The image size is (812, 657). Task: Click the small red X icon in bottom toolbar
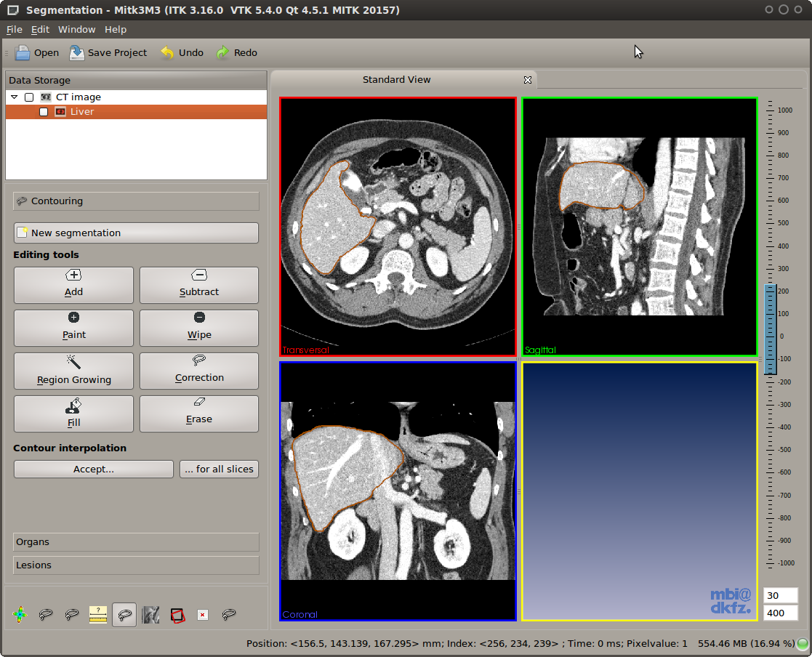[x=203, y=615]
